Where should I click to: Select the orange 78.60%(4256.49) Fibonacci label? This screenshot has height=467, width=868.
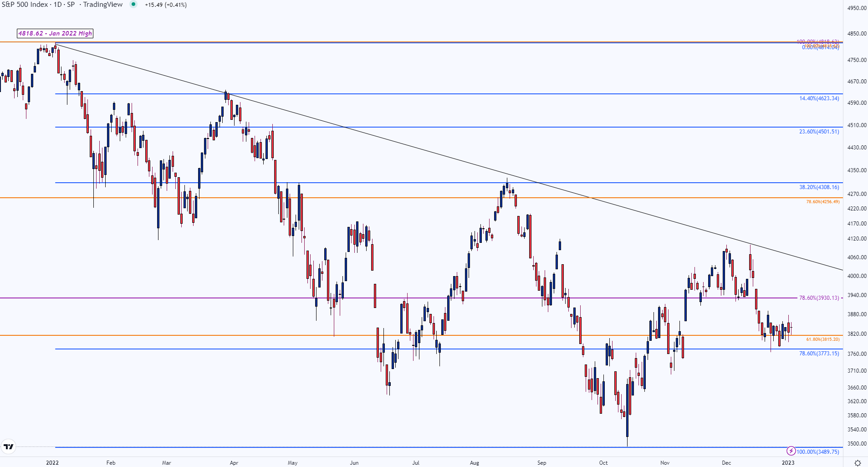coord(823,202)
